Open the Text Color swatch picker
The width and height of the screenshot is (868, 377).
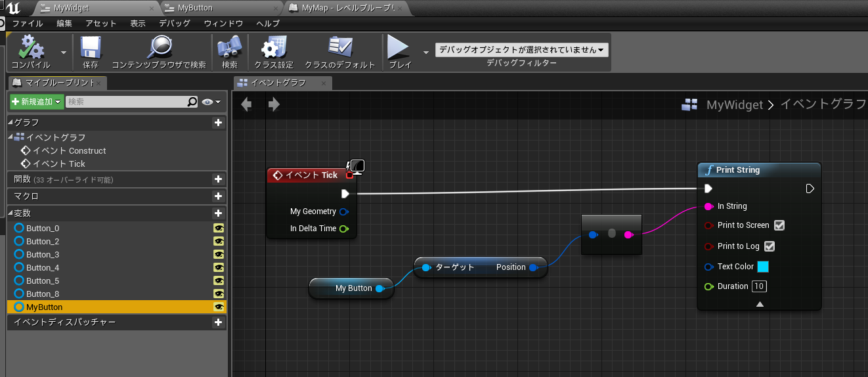point(763,267)
